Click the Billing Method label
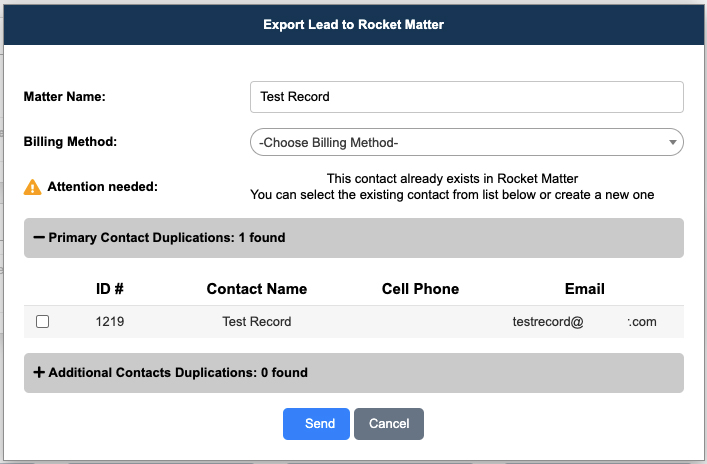The width and height of the screenshot is (707, 464). (x=70, y=142)
